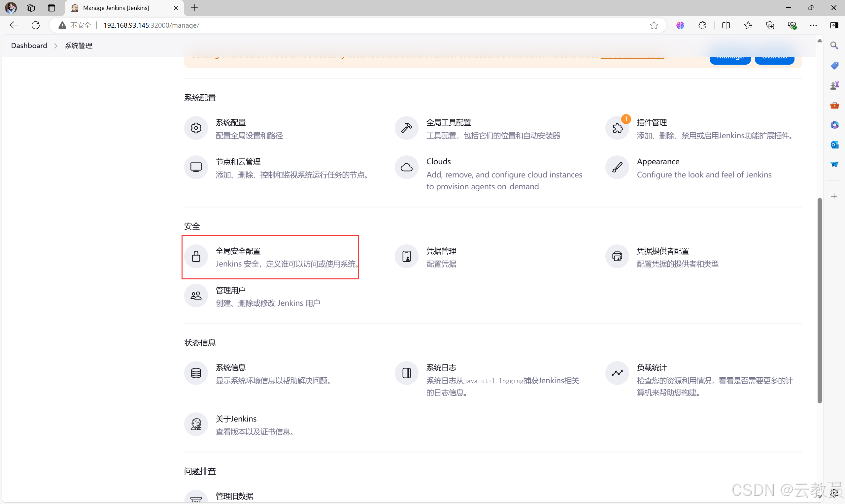Open 全局安全配置 link

point(238,251)
